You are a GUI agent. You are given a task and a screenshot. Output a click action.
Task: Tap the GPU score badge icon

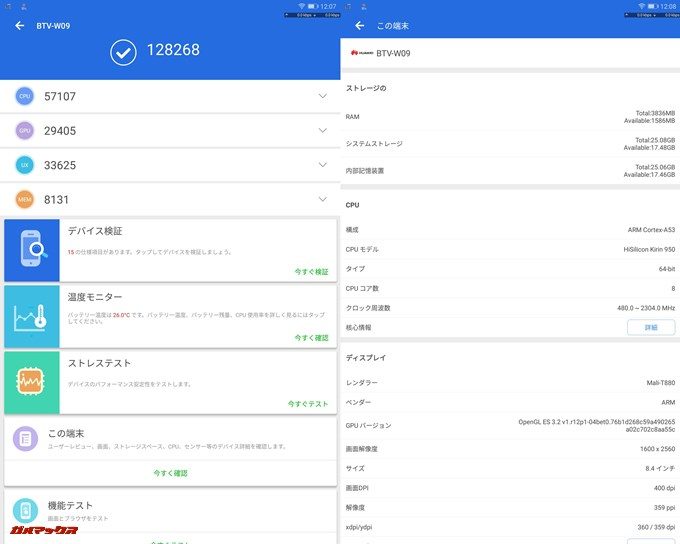(25, 130)
